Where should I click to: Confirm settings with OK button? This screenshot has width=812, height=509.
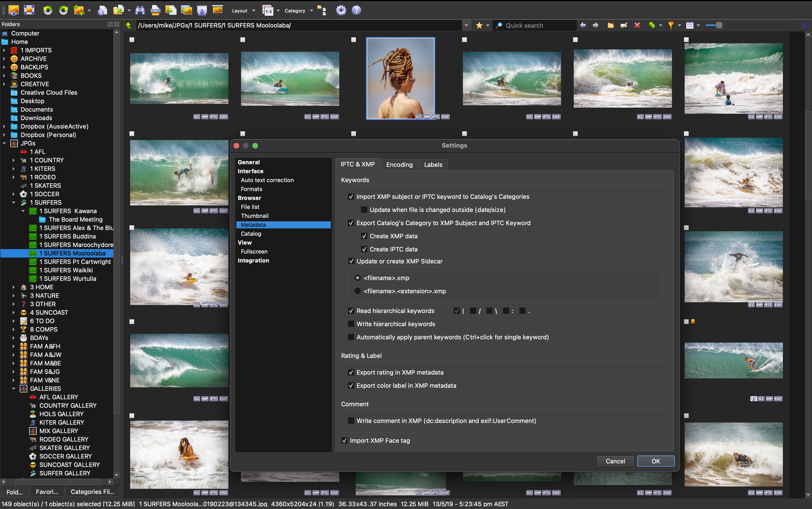click(x=655, y=461)
